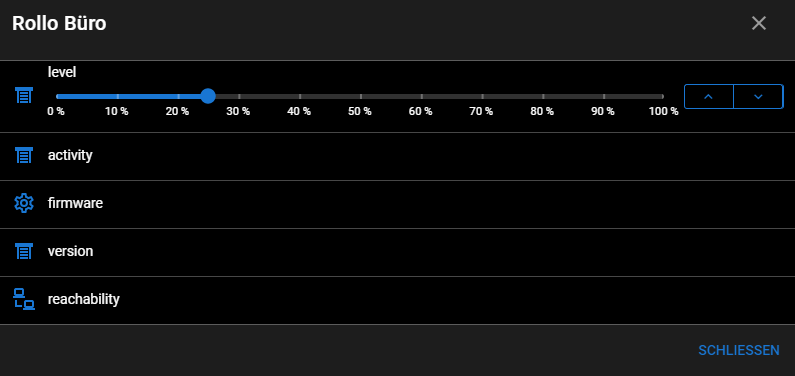Image resolution: width=795 pixels, height=376 pixels.
Task: Set level slider to 100 % end
Action: point(663,96)
